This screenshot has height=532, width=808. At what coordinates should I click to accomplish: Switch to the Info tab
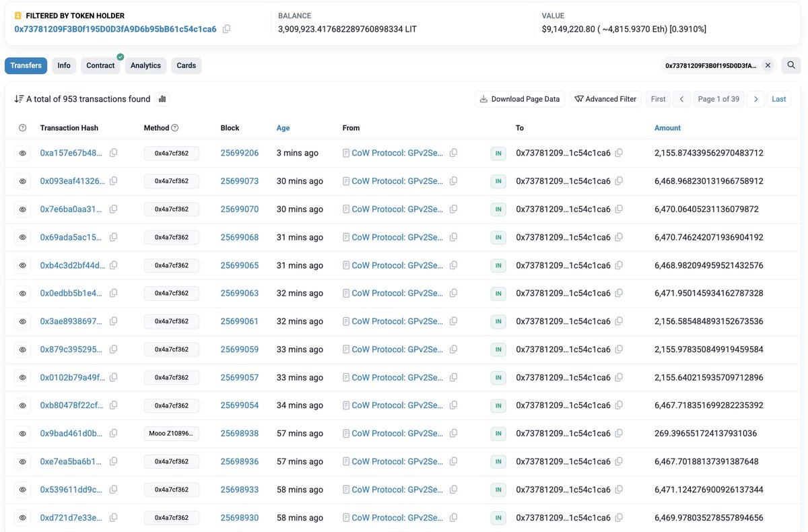[64, 65]
